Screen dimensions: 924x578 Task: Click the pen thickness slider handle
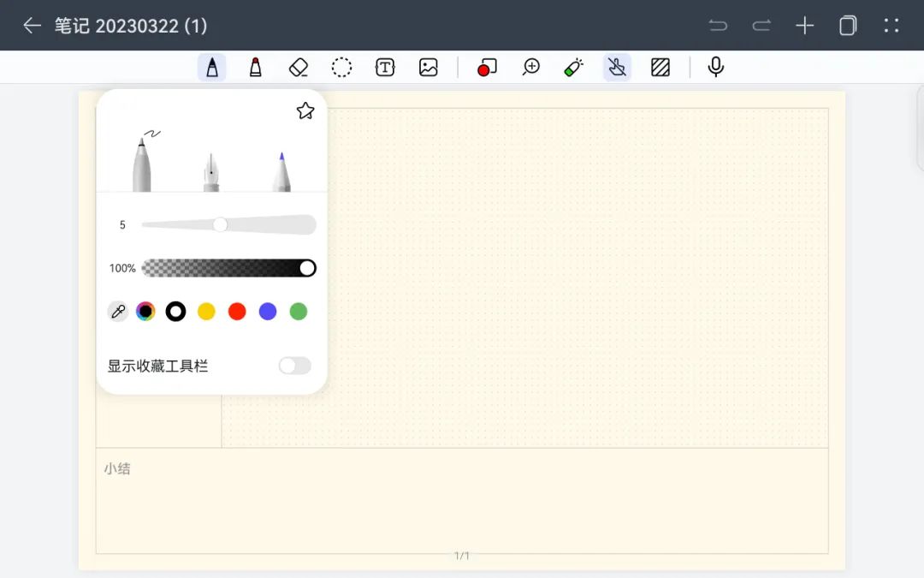pos(220,224)
